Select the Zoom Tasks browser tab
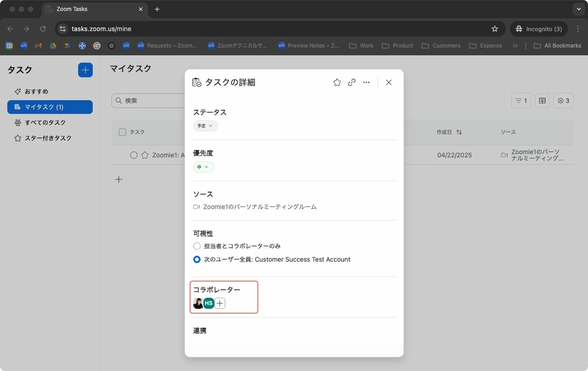The image size is (588, 371). (95, 9)
